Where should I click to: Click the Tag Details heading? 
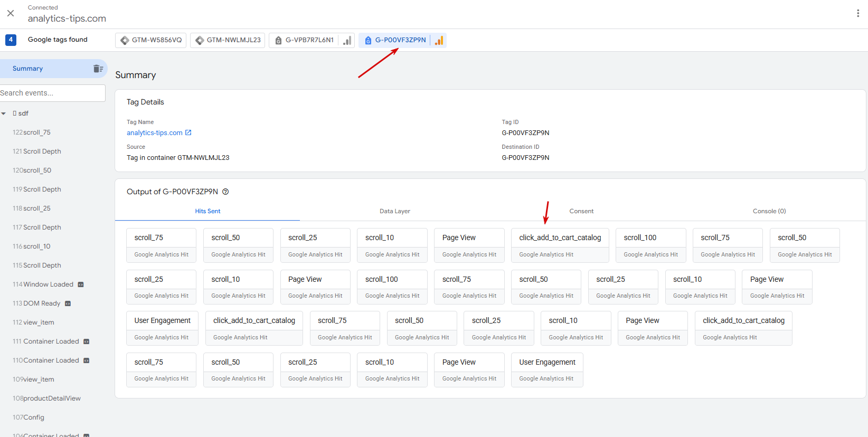pos(145,102)
